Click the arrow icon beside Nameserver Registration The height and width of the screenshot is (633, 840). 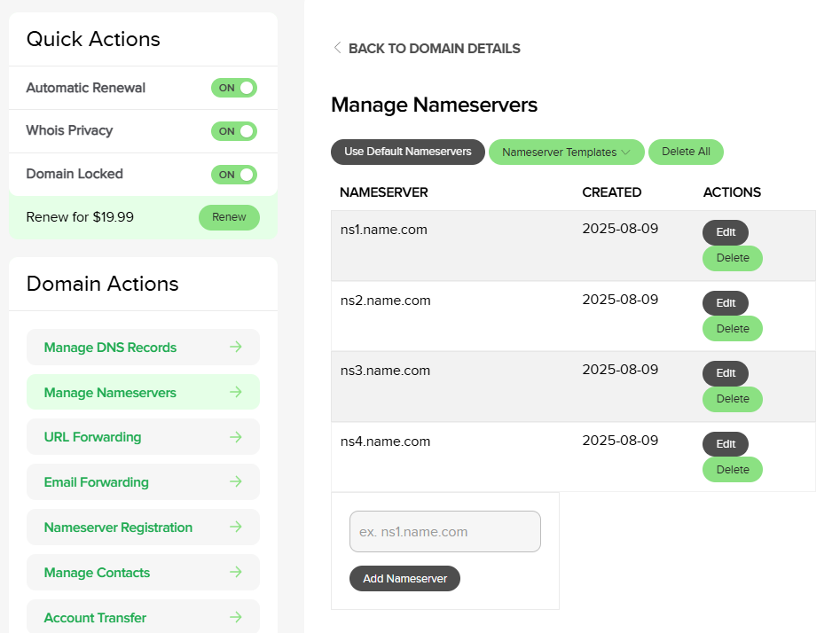[x=236, y=527]
